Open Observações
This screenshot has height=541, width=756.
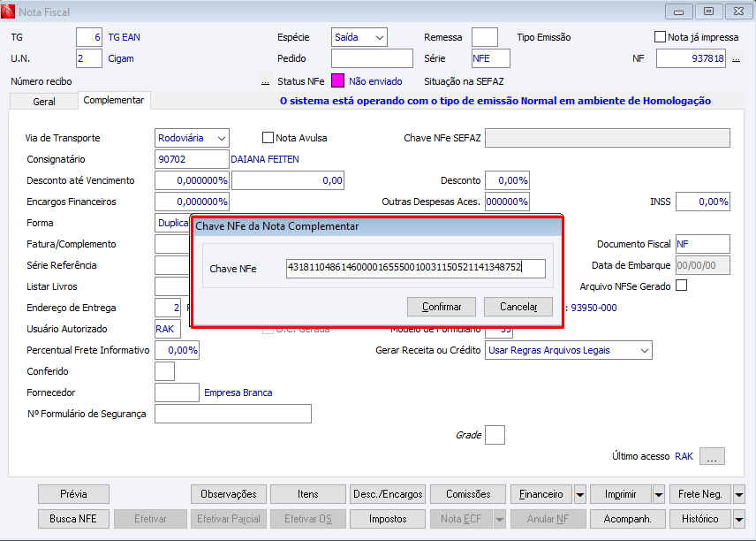click(229, 494)
